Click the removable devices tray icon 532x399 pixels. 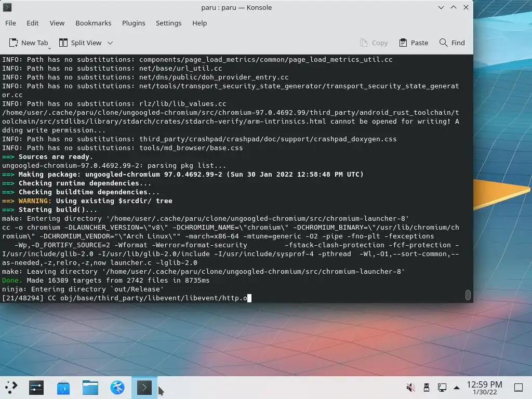tap(426, 388)
